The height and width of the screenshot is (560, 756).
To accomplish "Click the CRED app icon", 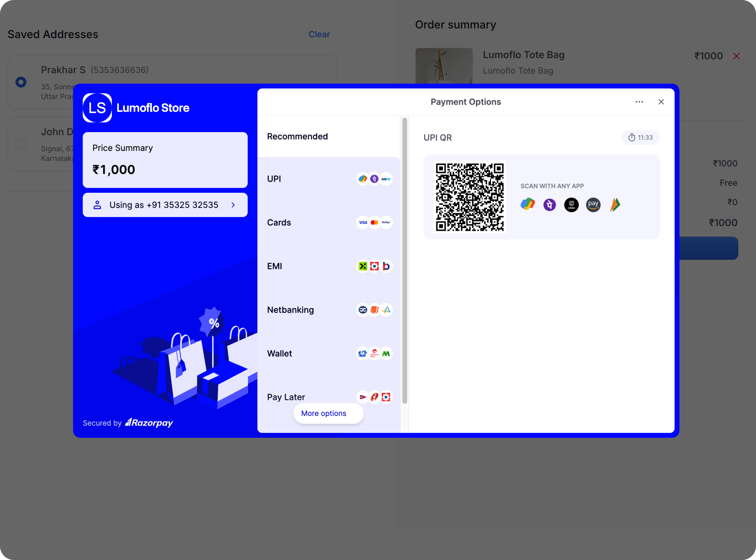I will (571, 205).
